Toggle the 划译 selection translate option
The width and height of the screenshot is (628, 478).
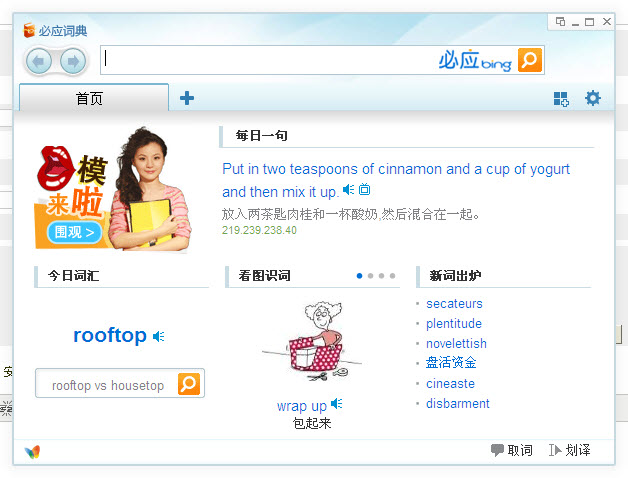click(570, 450)
